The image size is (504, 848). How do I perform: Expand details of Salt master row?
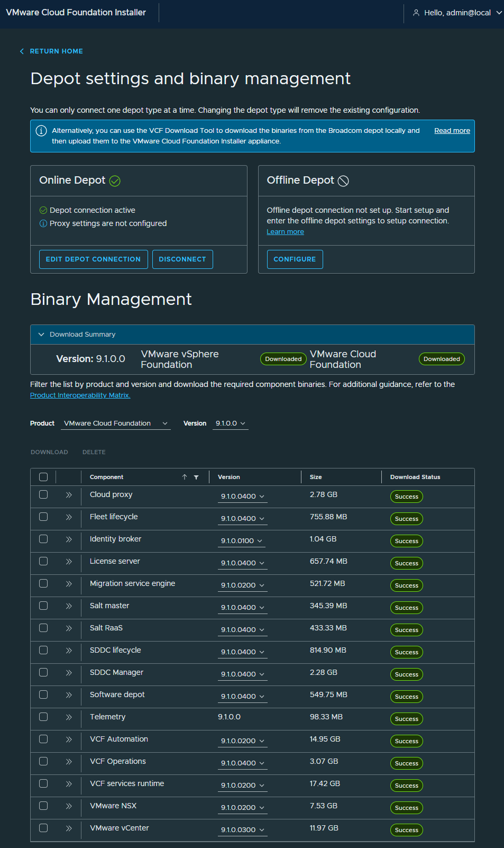coord(69,606)
